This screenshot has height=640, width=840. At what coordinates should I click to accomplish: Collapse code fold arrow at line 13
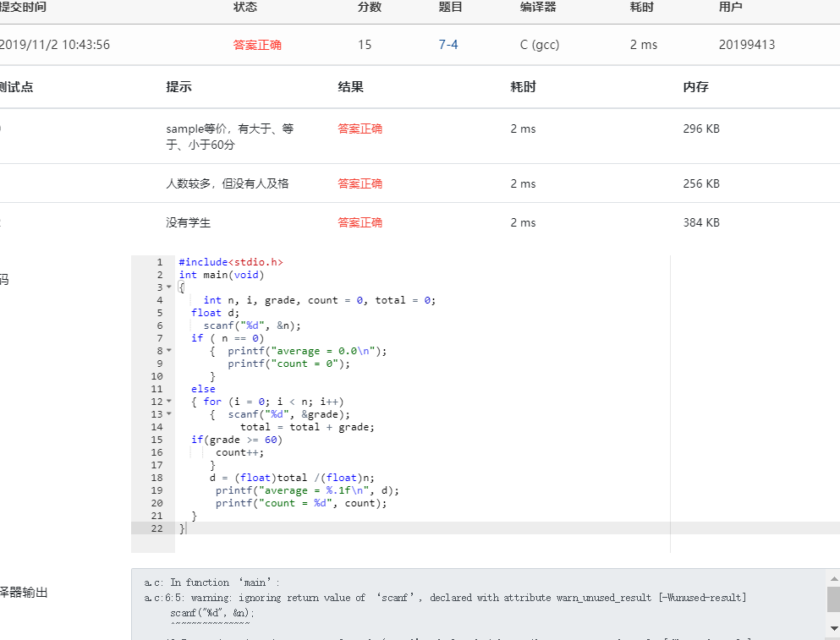pos(168,414)
